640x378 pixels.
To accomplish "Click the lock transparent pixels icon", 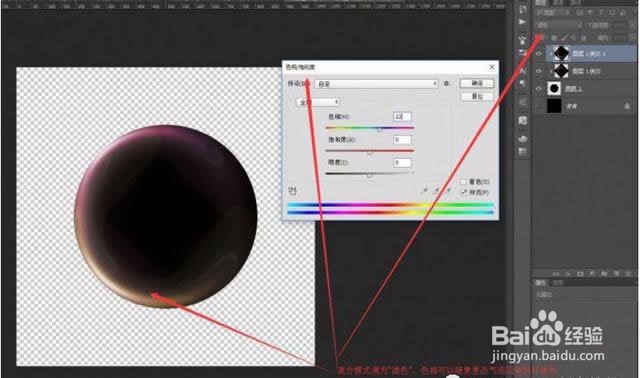I will click(554, 38).
